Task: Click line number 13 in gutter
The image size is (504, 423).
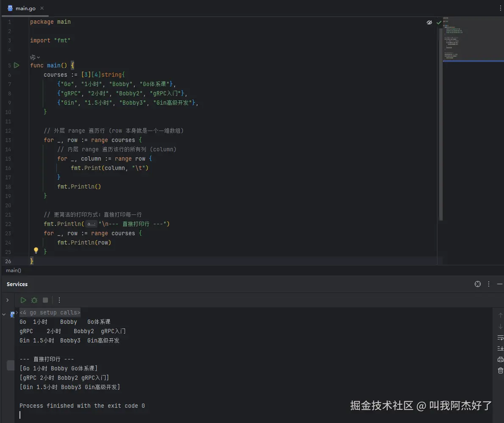Action: [x=8, y=140]
